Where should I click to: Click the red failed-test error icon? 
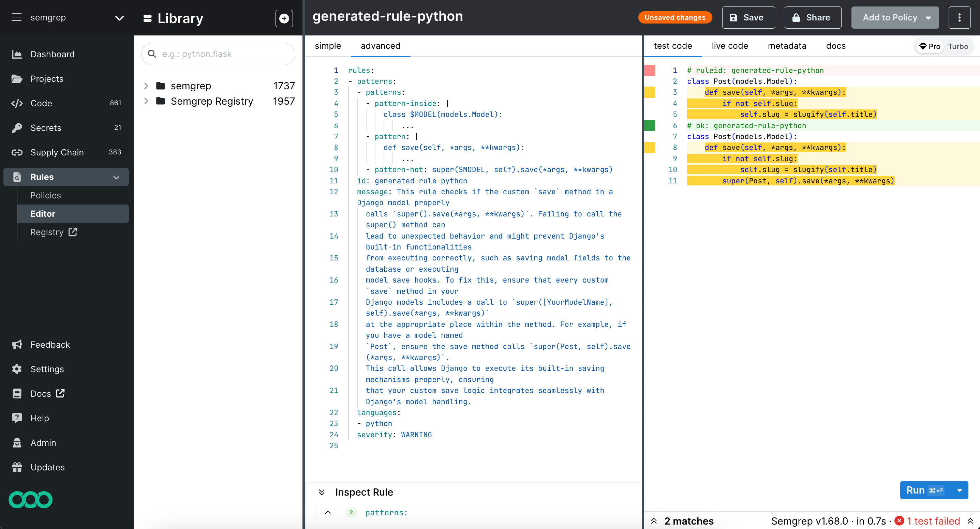coord(899,520)
